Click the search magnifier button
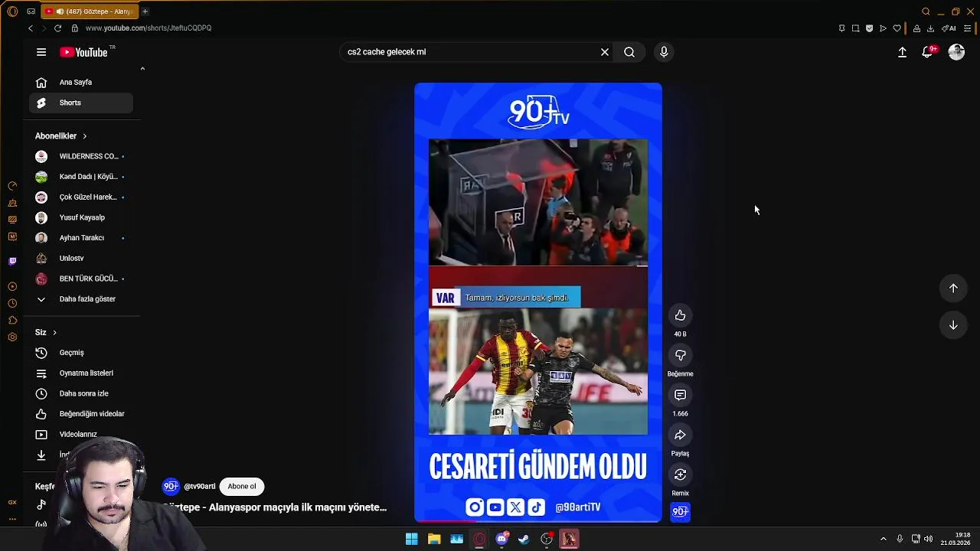Image resolution: width=980 pixels, height=551 pixels. click(x=629, y=52)
